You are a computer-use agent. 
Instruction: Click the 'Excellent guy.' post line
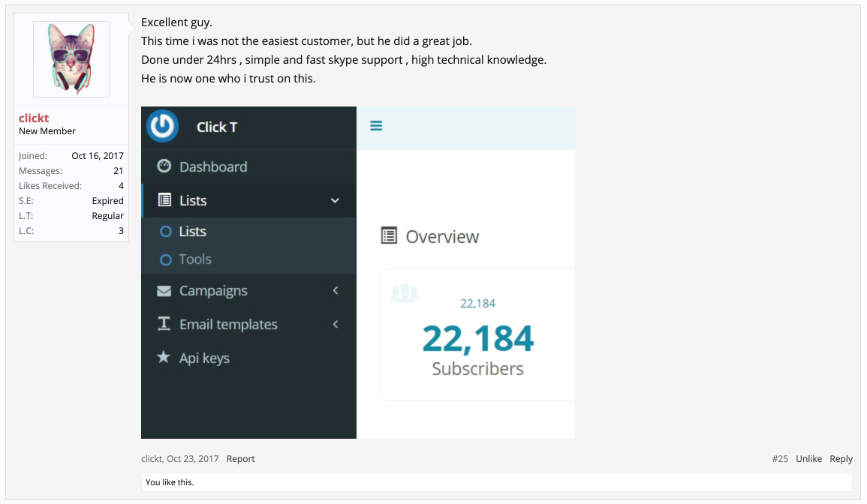[x=176, y=22]
